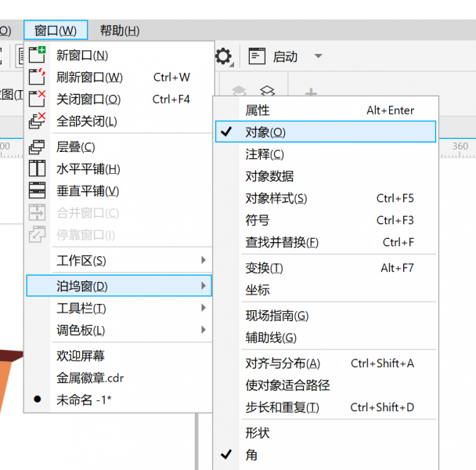Click the options gear icon in toolbar
This screenshot has width=476, height=470.
pyautogui.click(x=224, y=56)
